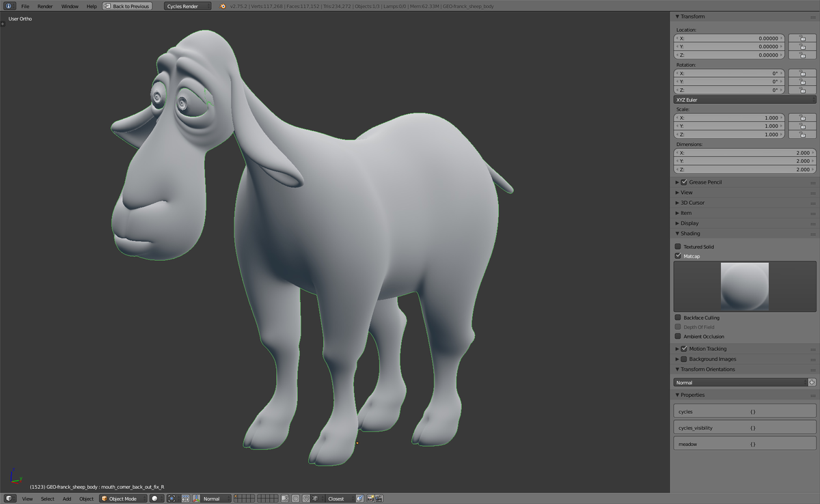Uncheck the Matcap checkbox
This screenshot has width=820, height=504.
coord(678,255)
